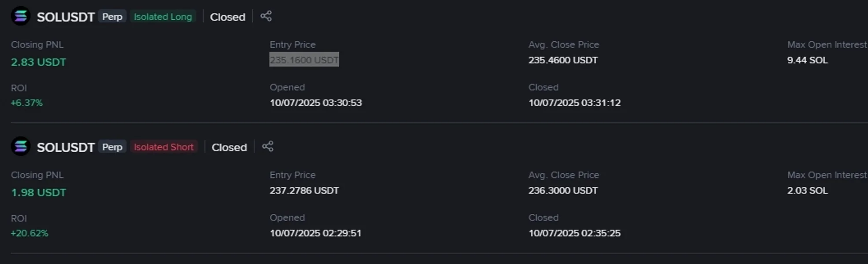Image resolution: width=868 pixels, height=264 pixels.
Task: Click the closed timestamp 10/07/2025 02:35:25
Action: click(574, 233)
